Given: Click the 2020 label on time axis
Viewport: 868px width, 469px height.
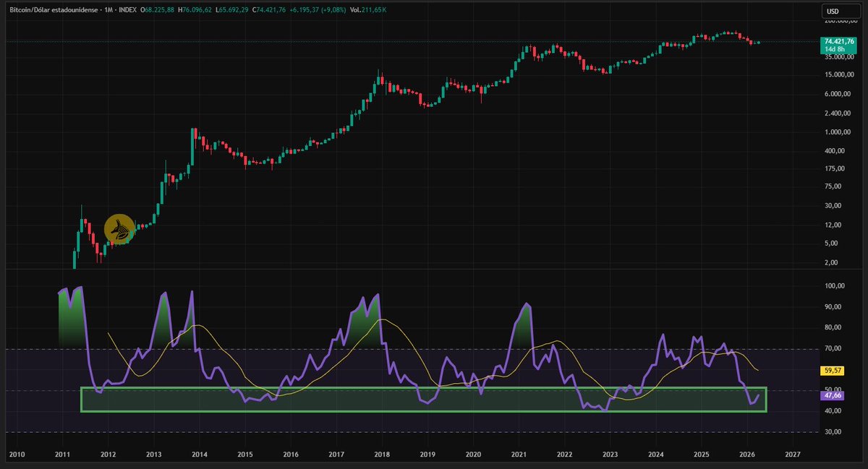Looking at the screenshot, I should (x=473, y=455).
